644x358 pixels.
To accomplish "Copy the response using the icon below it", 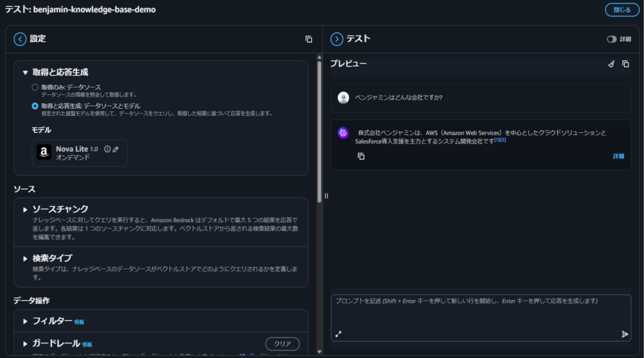I will (361, 156).
